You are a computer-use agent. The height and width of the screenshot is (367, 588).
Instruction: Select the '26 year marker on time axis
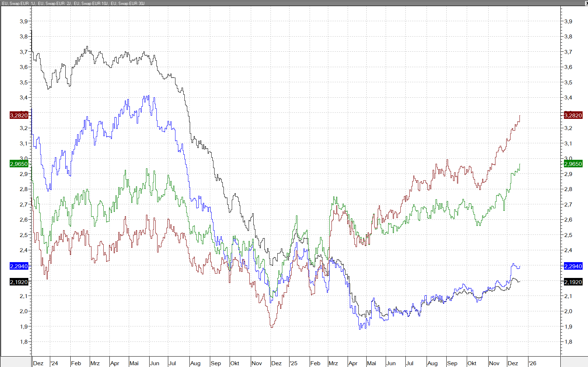533,363
